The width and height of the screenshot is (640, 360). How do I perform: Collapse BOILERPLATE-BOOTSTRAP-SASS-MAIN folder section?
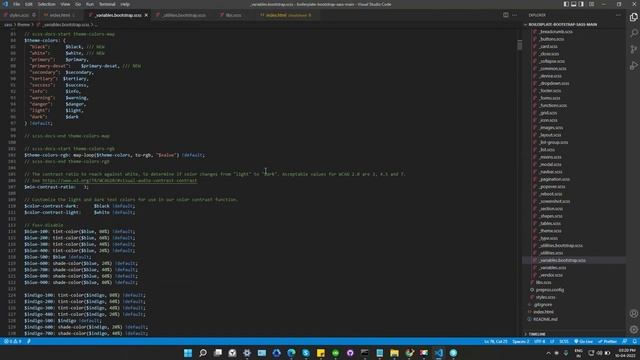click(562, 24)
